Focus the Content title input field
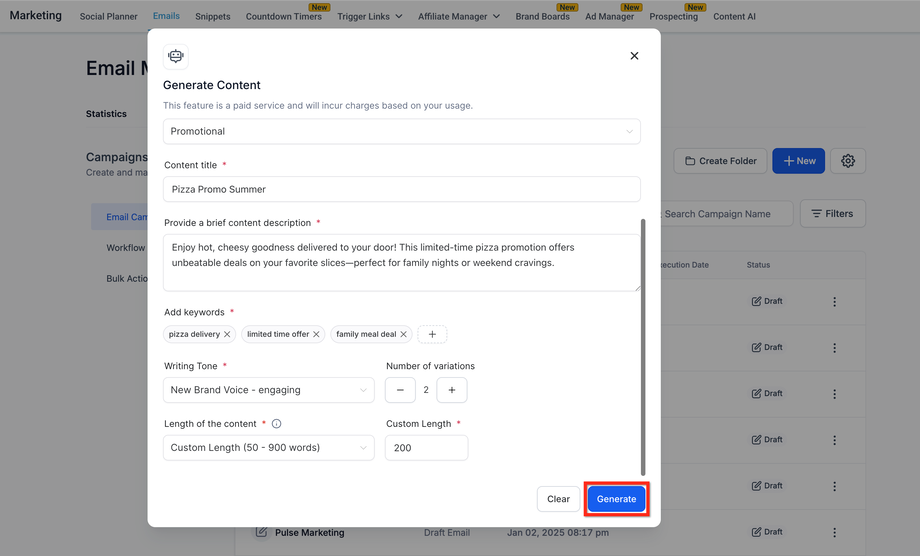The height and width of the screenshot is (556, 920). 401,189
